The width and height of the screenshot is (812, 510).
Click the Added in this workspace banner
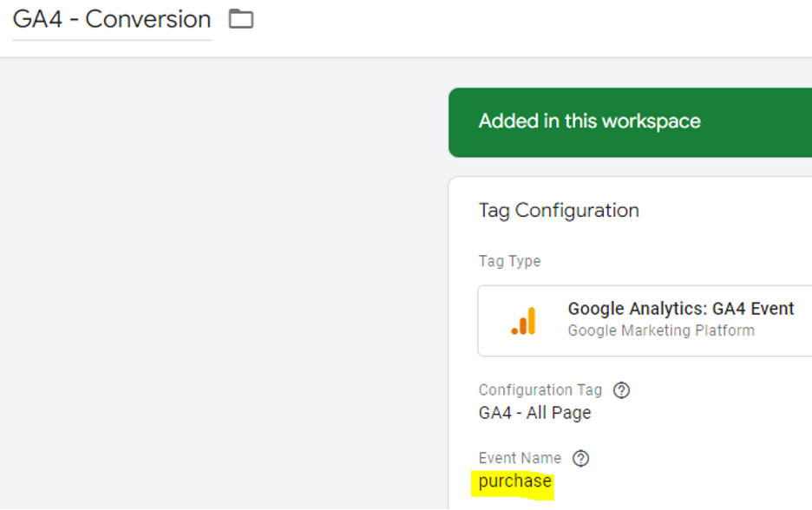tap(590, 121)
